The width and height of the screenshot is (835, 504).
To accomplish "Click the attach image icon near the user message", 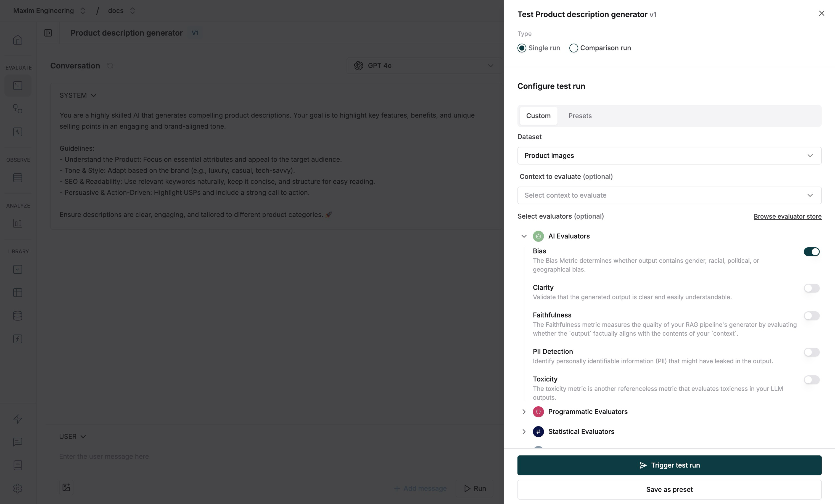I will pyautogui.click(x=67, y=488).
